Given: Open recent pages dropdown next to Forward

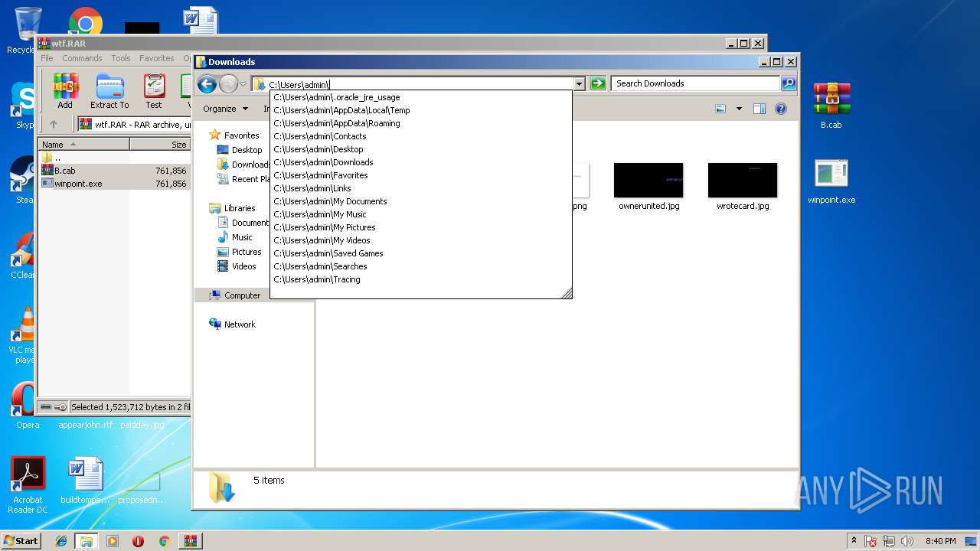Looking at the screenshot, I should pyautogui.click(x=243, y=84).
